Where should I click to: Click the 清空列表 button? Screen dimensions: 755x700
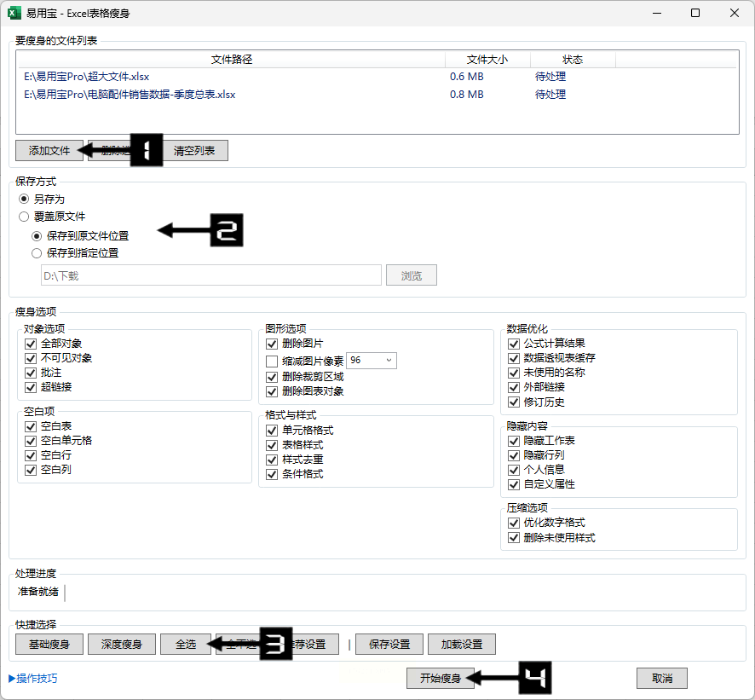[x=194, y=150]
